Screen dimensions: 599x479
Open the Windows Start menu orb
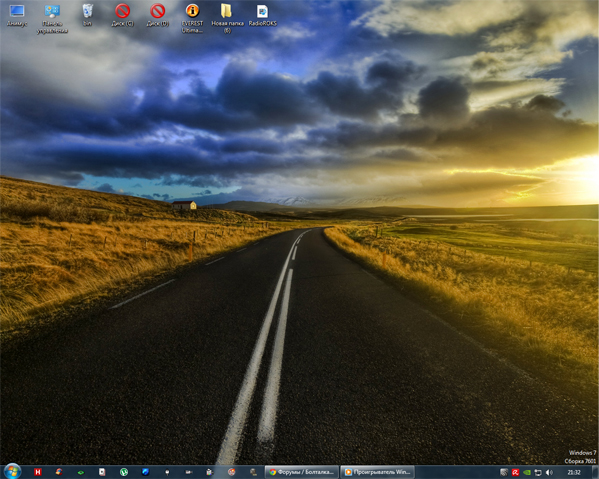click(x=12, y=472)
